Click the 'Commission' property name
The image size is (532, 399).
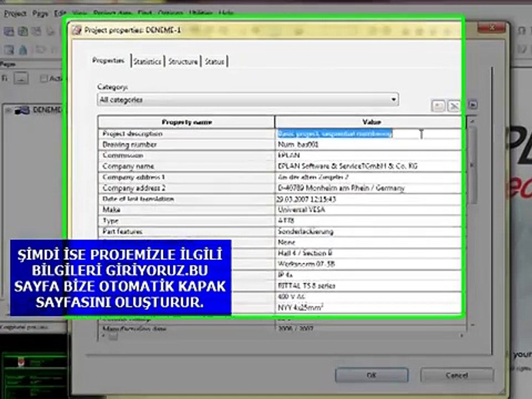[123, 155]
